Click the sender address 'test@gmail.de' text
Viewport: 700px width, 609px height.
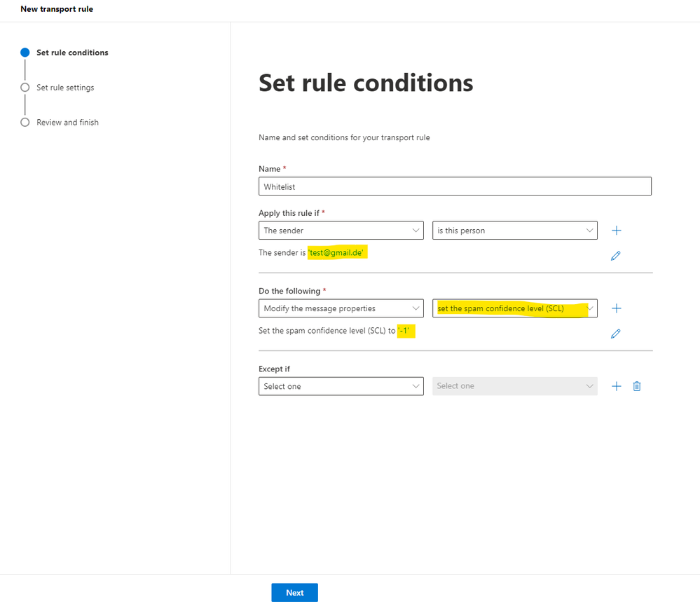(x=337, y=253)
